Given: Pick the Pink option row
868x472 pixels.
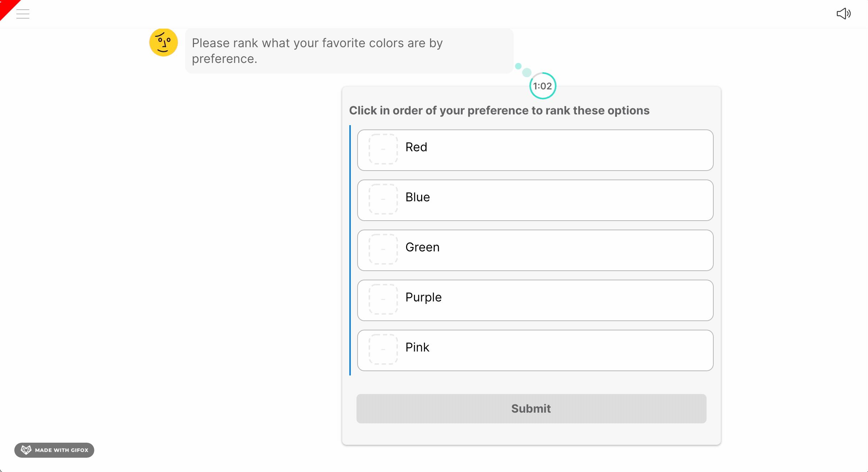Looking at the screenshot, I should [x=535, y=350].
